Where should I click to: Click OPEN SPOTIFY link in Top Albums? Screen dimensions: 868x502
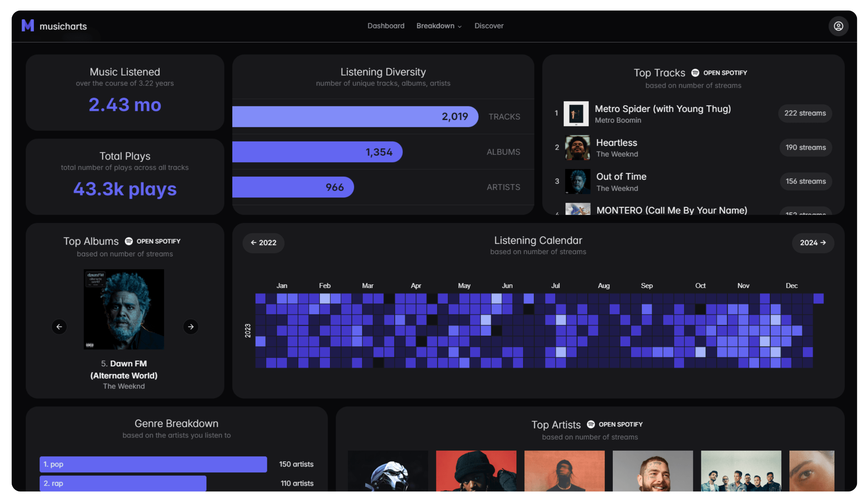tap(158, 241)
